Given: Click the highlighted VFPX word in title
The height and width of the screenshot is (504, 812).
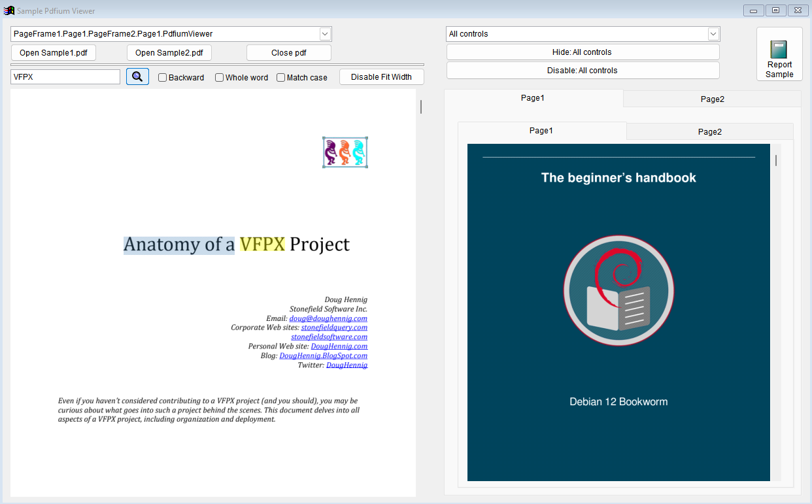Looking at the screenshot, I should 262,244.
